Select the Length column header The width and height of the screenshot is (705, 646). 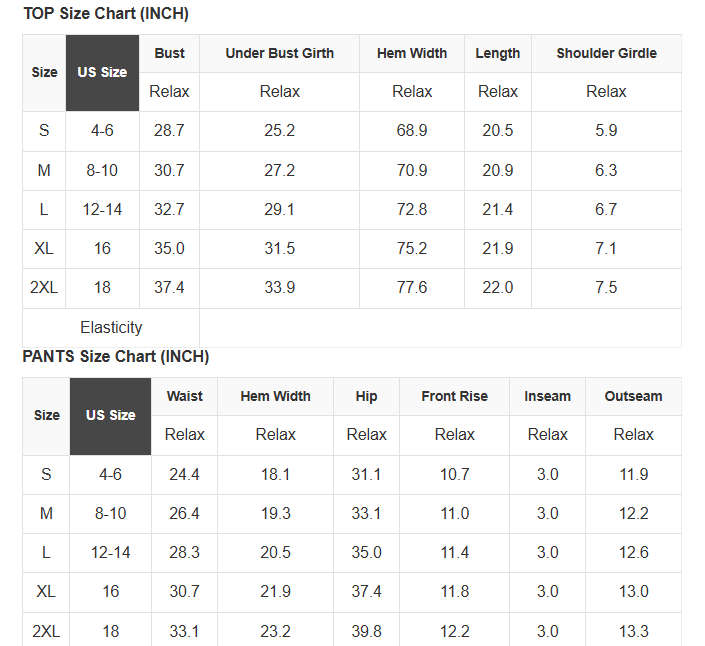coord(498,53)
